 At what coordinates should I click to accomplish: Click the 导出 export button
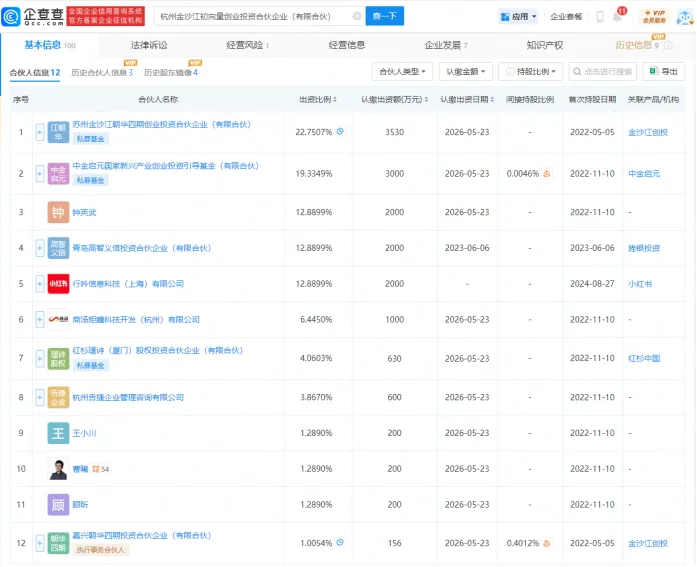point(663,72)
